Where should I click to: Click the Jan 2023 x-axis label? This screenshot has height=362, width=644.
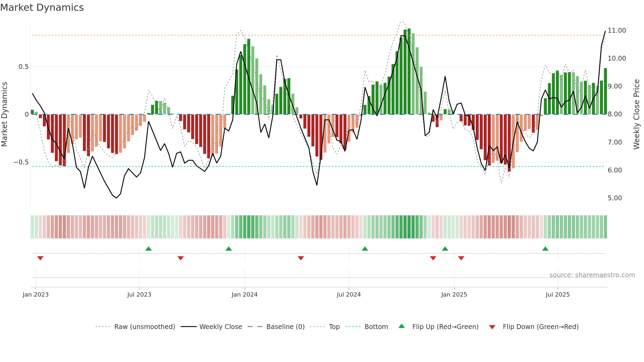(36, 294)
